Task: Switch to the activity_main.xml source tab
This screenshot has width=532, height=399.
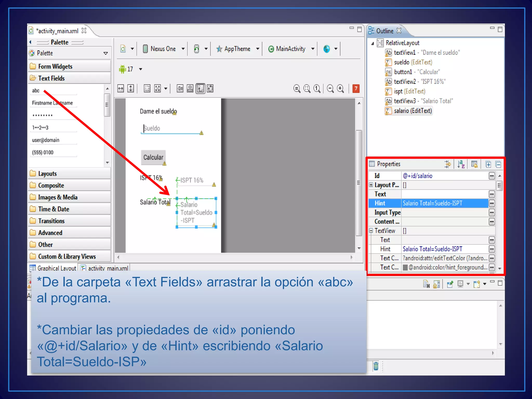Action: point(105,268)
